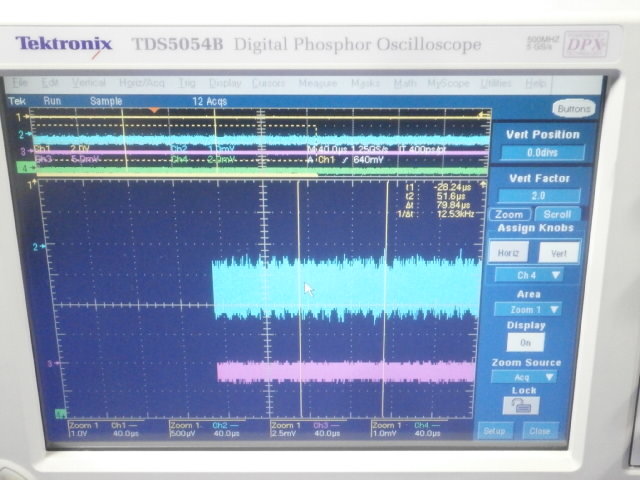
Task: Click the 1/Δt 12.53kHz readout
Action: click(455, 214)
